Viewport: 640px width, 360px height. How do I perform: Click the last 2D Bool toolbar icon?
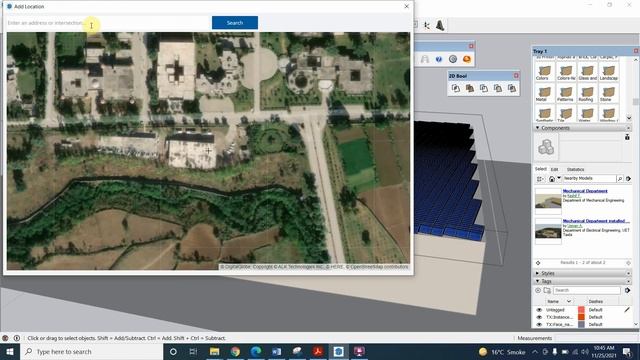click(511, 88)
